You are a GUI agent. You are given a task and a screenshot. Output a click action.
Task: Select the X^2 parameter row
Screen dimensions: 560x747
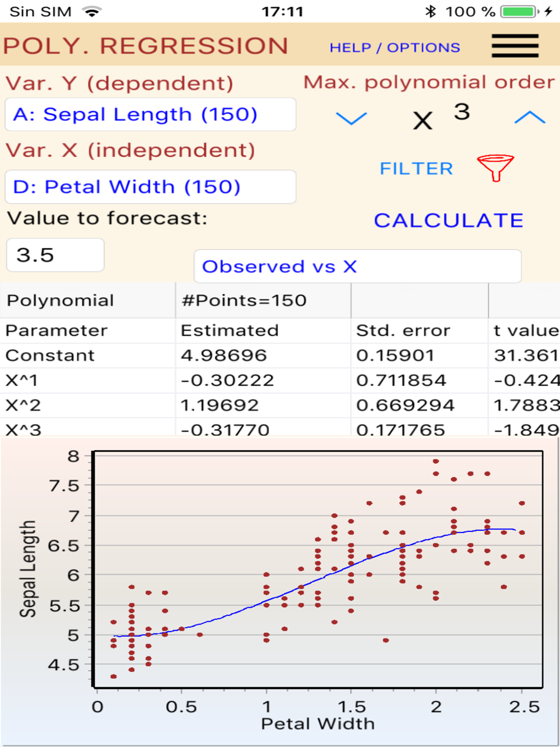tap(280, 405)
